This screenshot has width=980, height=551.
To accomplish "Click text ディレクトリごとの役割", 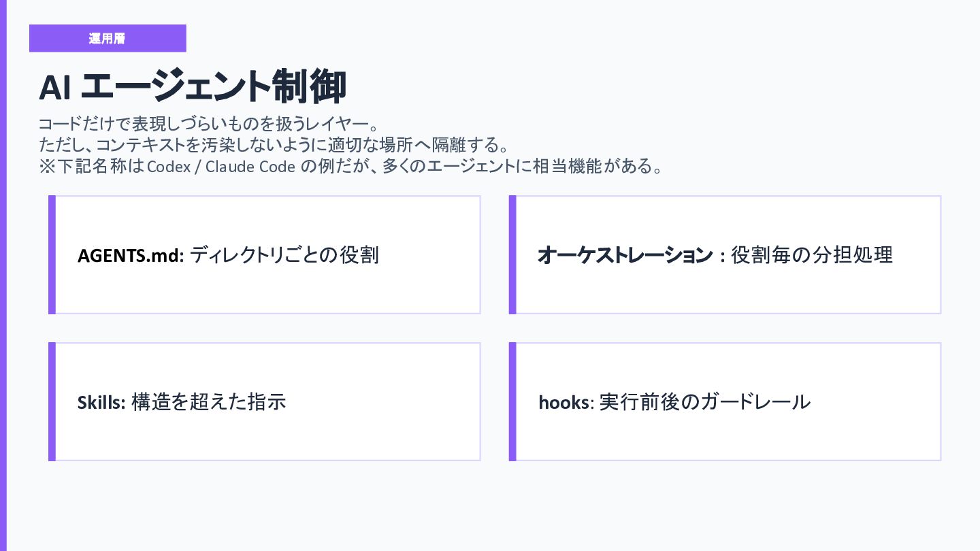I will (284, 256).
